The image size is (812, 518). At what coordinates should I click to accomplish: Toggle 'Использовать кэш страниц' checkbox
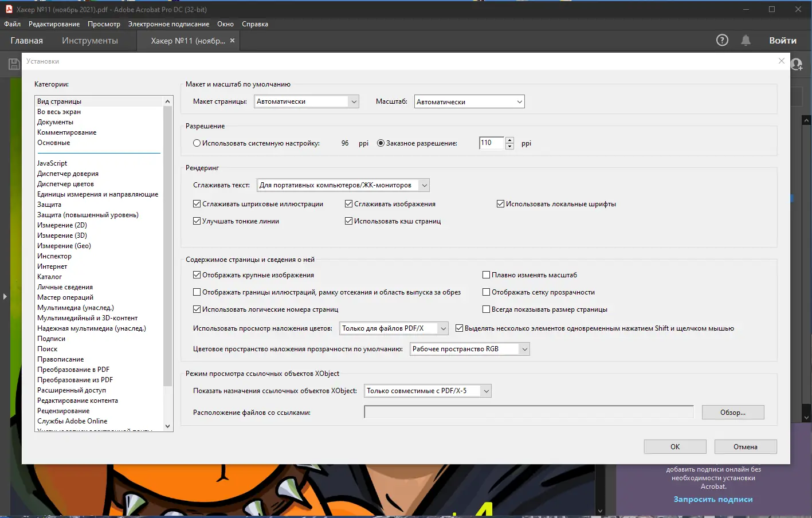pos(348,221)
